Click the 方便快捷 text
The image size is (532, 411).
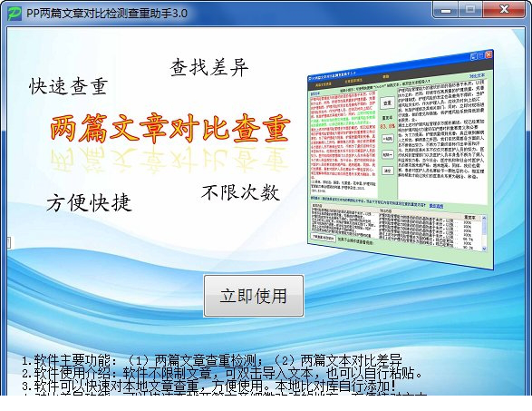pos(89,203)
